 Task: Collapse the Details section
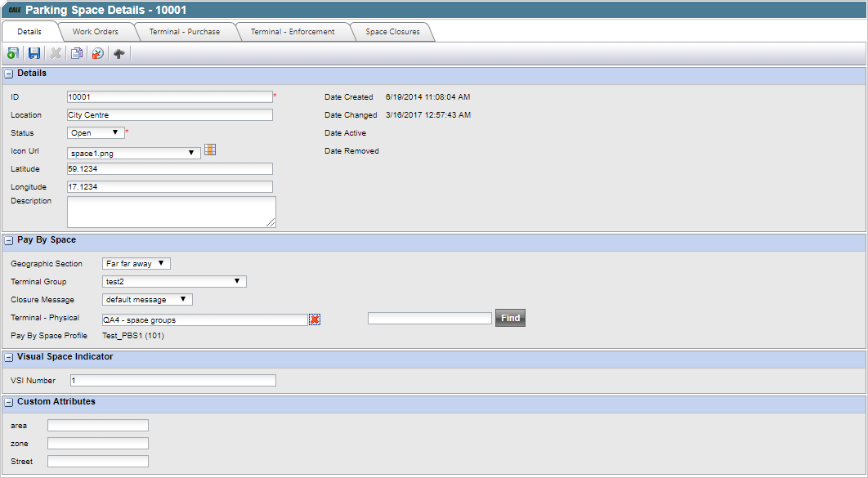tap(9, 74)
